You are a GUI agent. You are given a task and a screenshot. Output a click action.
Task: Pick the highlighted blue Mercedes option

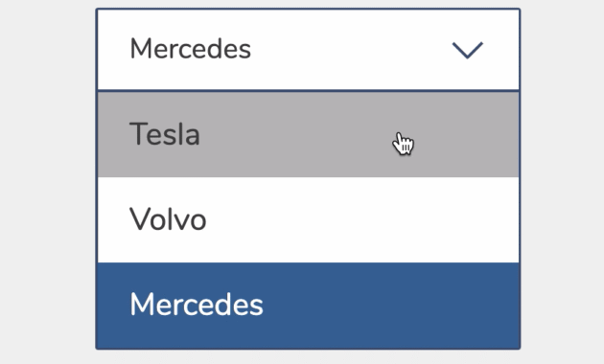[x=308, y=306]
